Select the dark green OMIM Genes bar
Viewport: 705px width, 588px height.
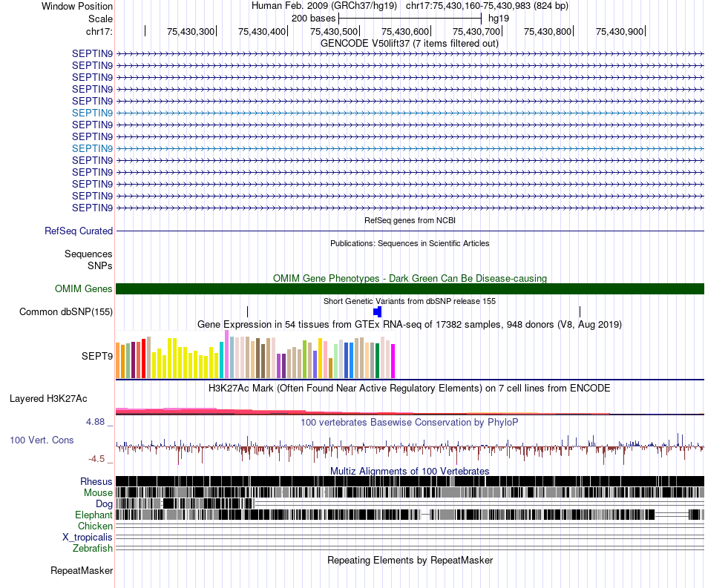point(410,289)
